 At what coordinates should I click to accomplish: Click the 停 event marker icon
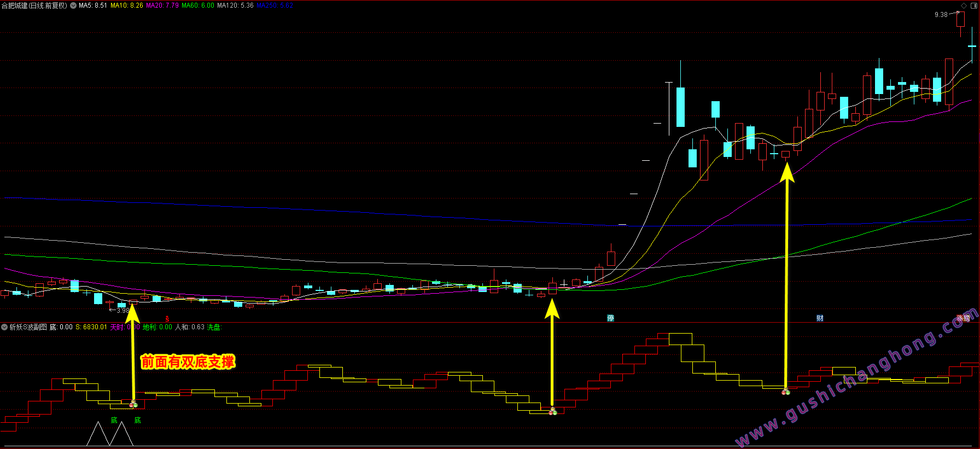click(x=610, y=318)
